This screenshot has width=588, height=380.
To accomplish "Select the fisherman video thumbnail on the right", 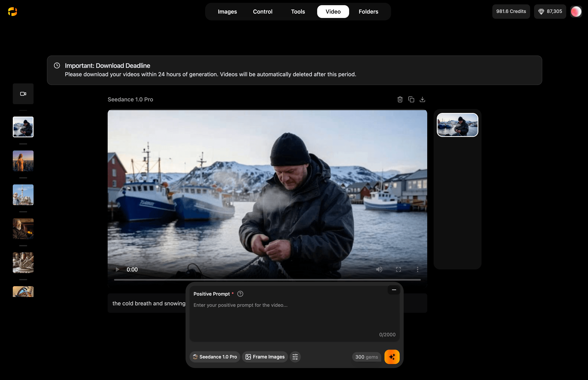I will point(457,125).
